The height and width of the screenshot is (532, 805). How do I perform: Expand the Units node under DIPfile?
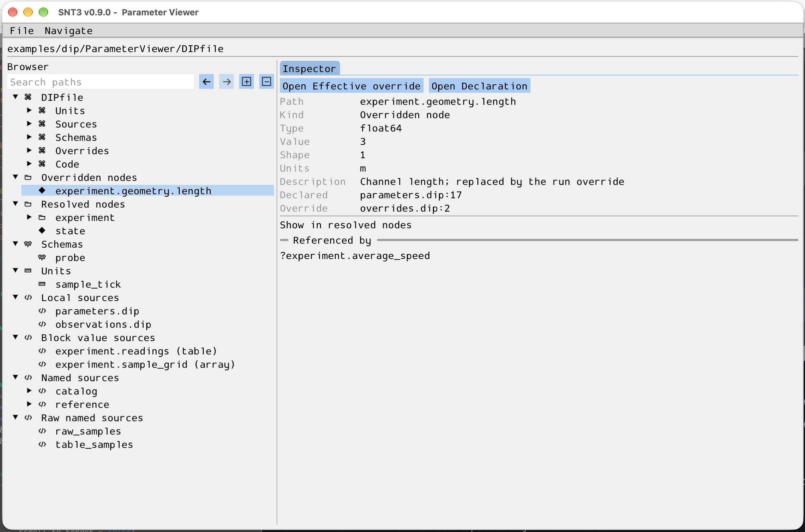(29, 110)
